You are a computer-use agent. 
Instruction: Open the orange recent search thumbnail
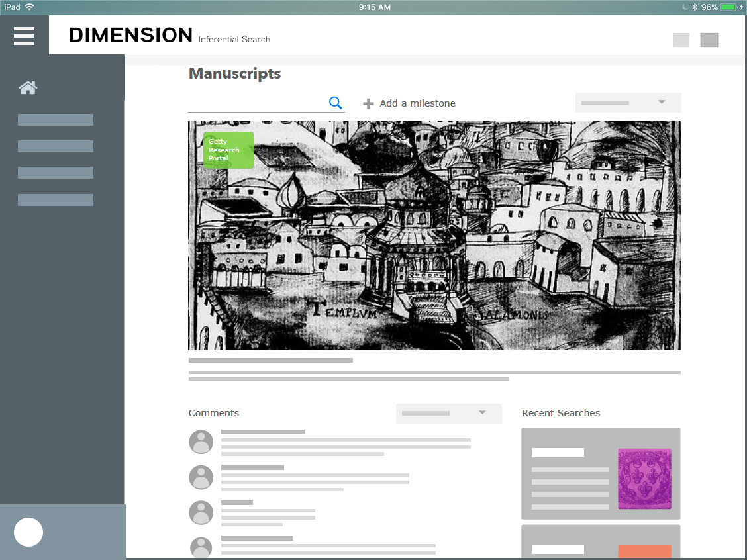pos(644,551)
